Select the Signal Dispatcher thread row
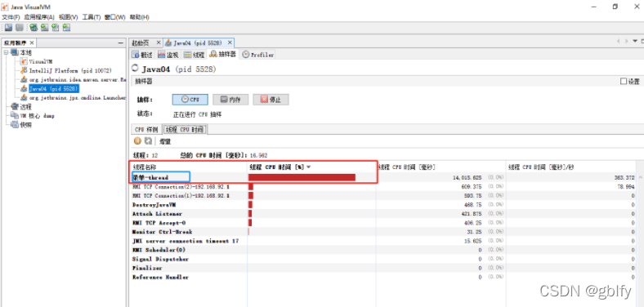644x307 pixels. [383, 259]
